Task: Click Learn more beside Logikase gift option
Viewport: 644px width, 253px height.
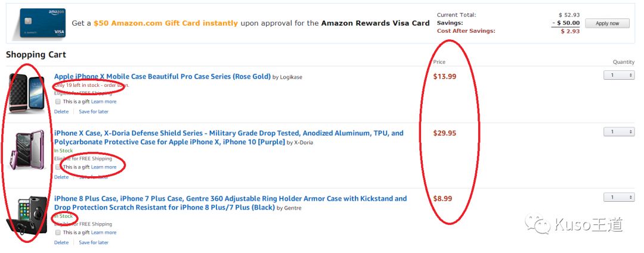Action: pos(104,102)
